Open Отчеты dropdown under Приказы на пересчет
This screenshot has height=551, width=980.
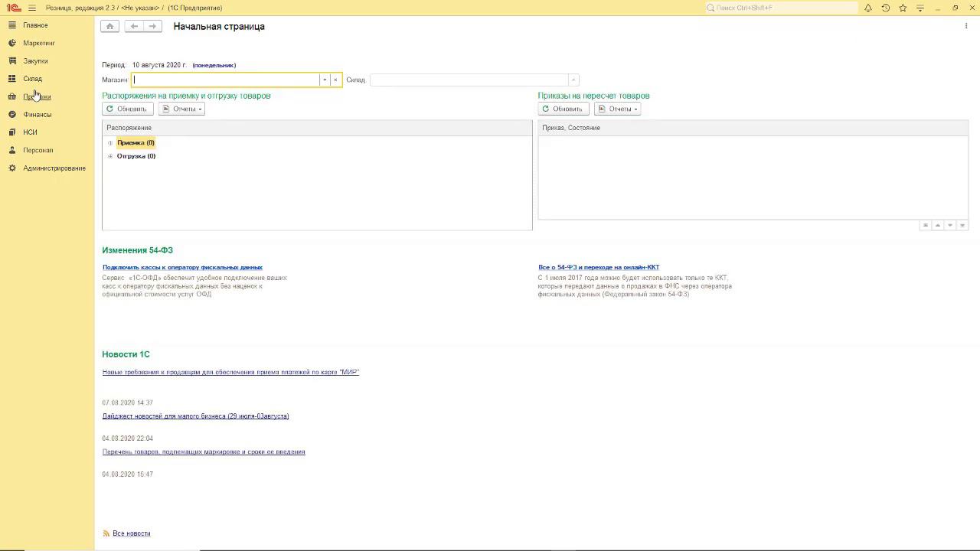click(x=617, y=109)
